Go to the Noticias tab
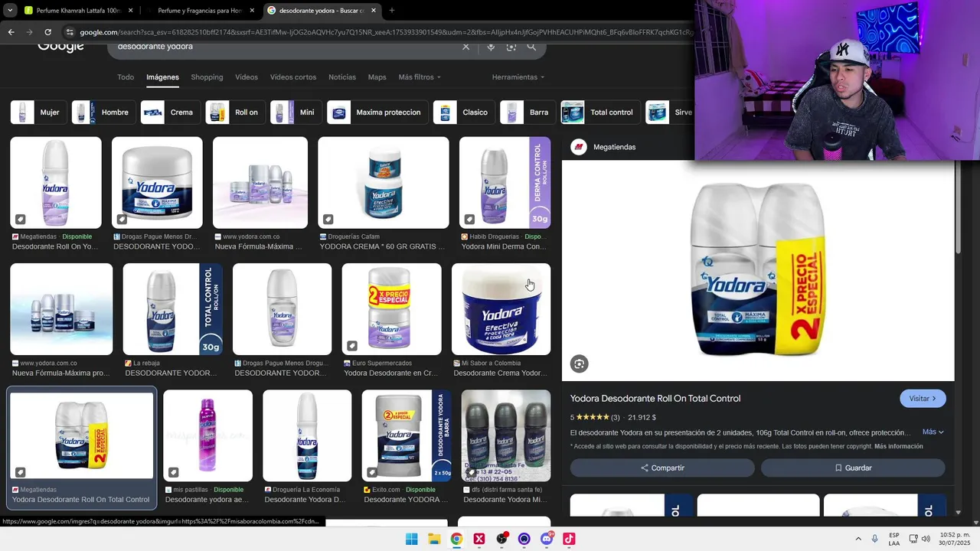This screenshot has height=551, width=980. point(342,77)
